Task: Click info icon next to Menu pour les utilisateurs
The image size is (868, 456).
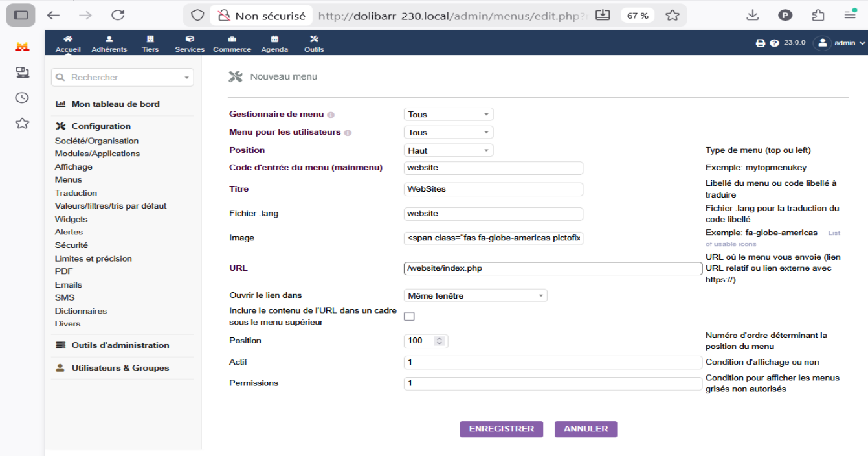Action: tap(348, 133)
